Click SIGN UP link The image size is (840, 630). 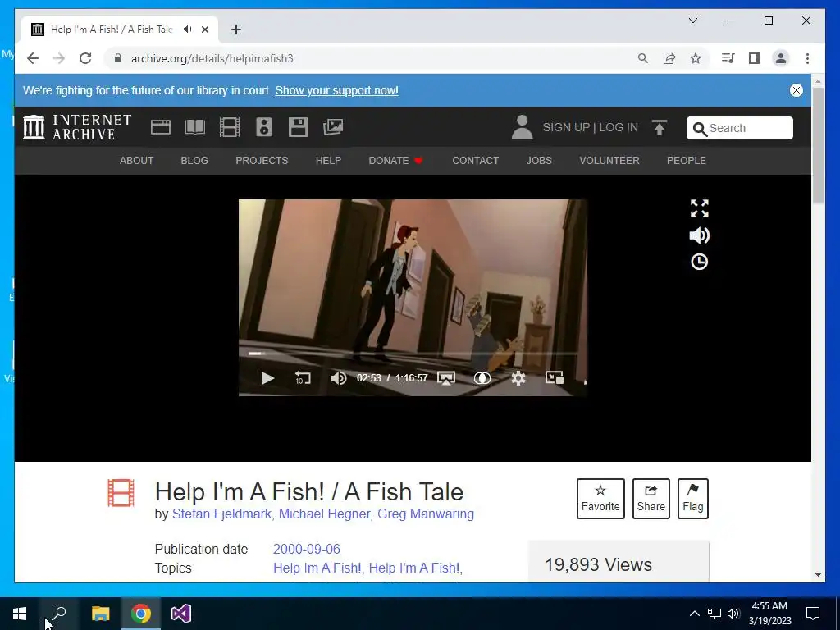point(566,127)
